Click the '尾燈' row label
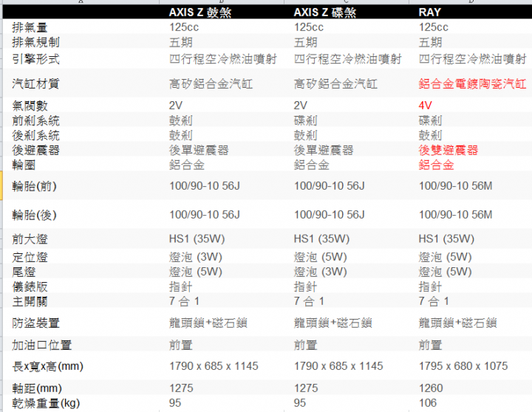Screen dimensions: 532x412 point(24,272)
